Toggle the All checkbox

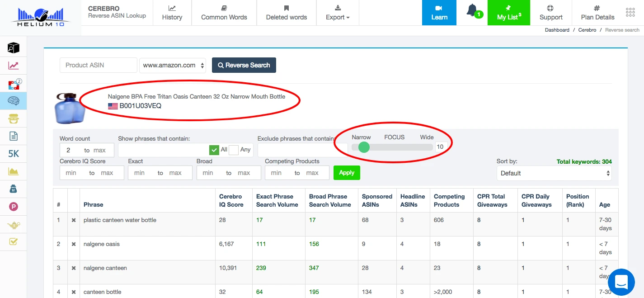click(214, 150)
